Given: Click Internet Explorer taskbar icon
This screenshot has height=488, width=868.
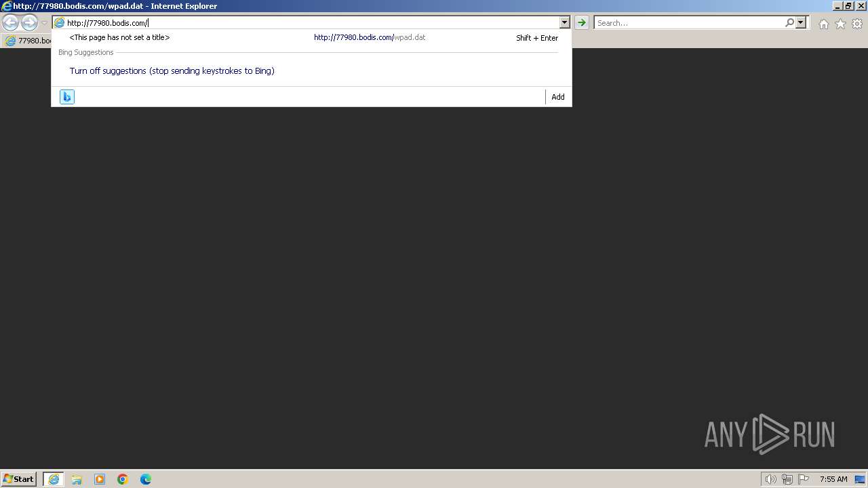Looking at the screenshot, I should pyautogui.click(x=54, y=479).
